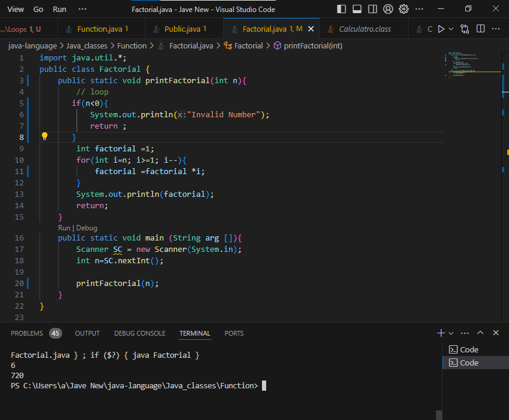Click line number 8 in the gutter
This screenshot has width=509, height=420.
click(x=22, y=138)
